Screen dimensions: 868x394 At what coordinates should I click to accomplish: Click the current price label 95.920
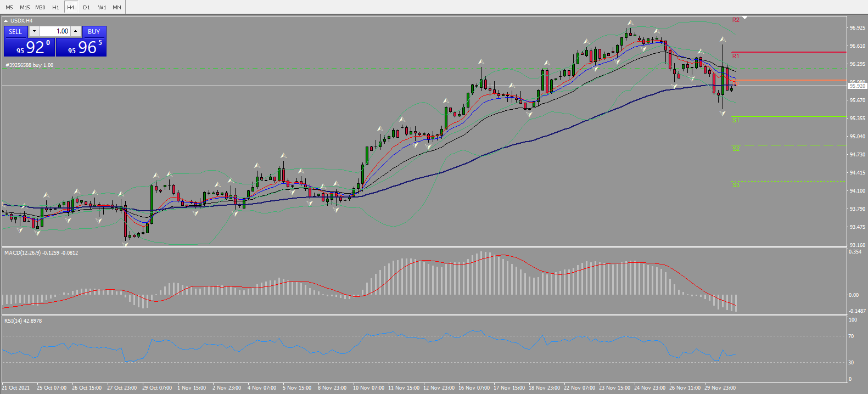[x=857, y=86]
